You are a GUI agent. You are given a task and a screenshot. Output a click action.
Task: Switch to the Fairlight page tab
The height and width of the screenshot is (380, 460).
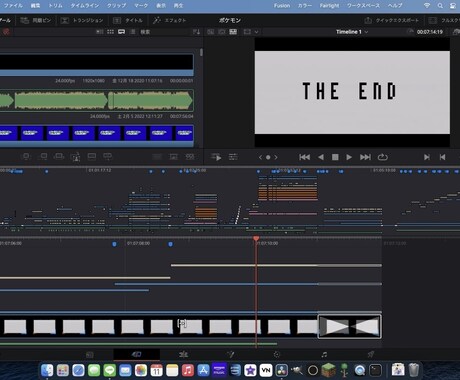[324, 355]
